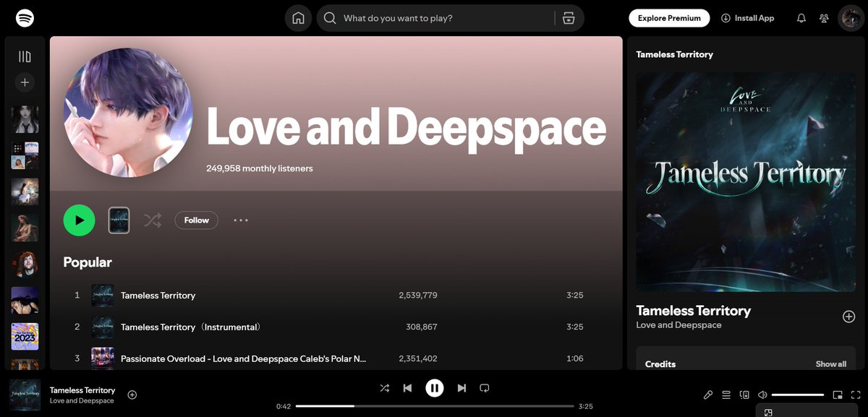The height and width of the screenshot is (417, 868).
Task: Enter full screen mode
Action: [x=856, y=395]
